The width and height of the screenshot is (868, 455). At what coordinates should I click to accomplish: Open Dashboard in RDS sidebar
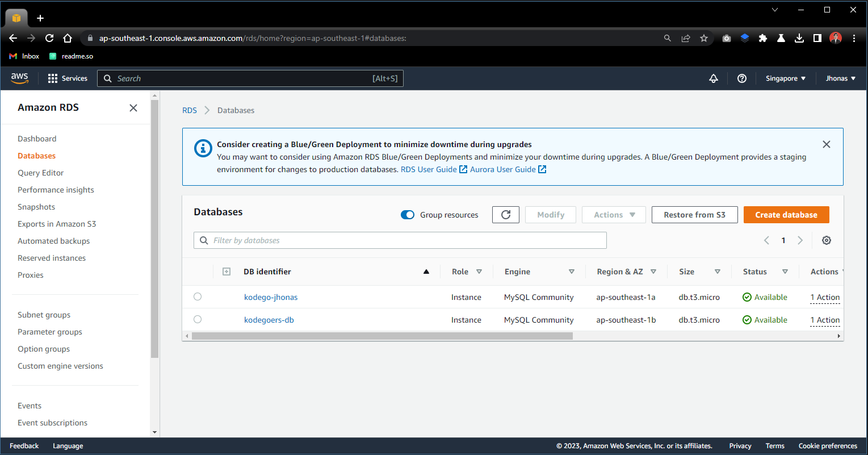37,139
